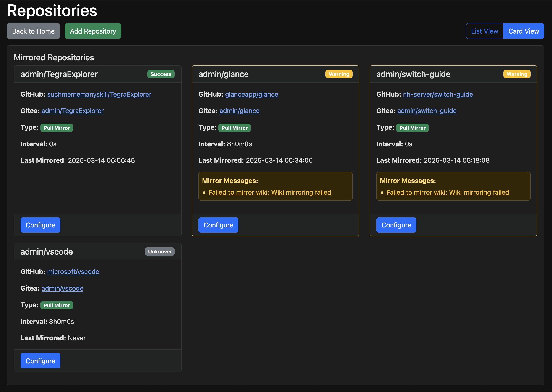Click Mirror Messages heading in switch-guide card
The image size is (552, 392).
pyautogui.click(x=408, y=181)
